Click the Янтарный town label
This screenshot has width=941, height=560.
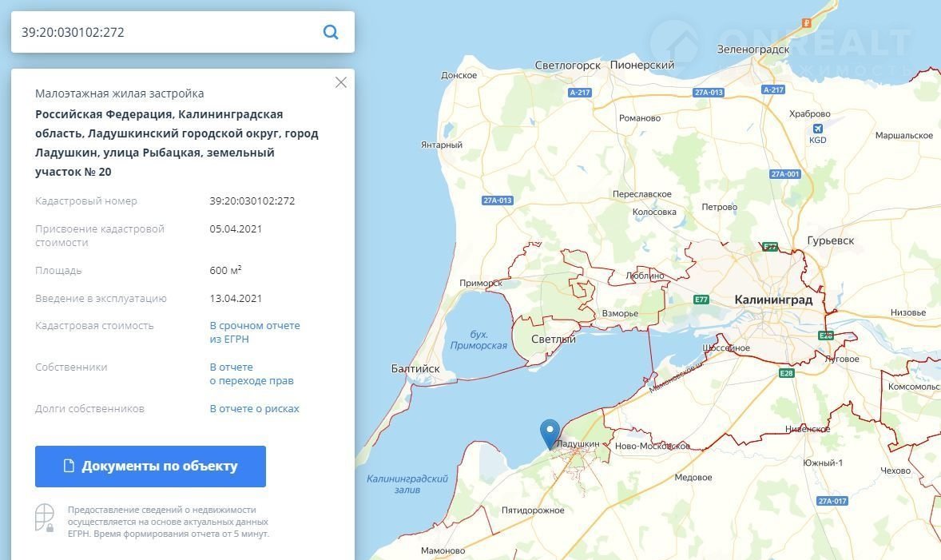(442, 145)
